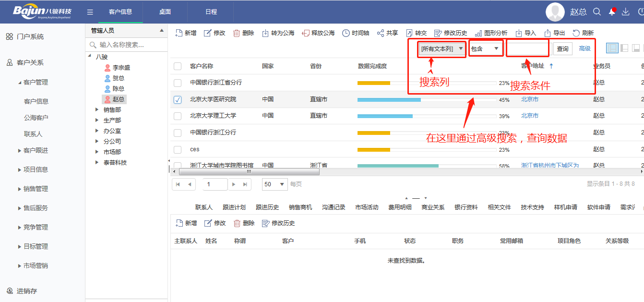Open the notification bell icon
This screenshot has width=644, height=302.
point(612,12)
